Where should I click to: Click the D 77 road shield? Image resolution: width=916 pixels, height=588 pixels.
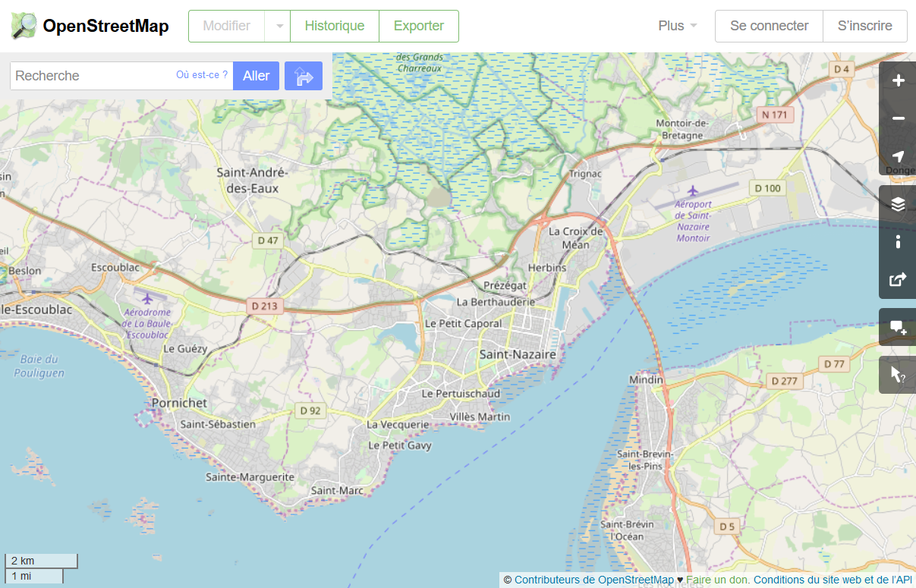pyautogui.click(x=834, y=364)
